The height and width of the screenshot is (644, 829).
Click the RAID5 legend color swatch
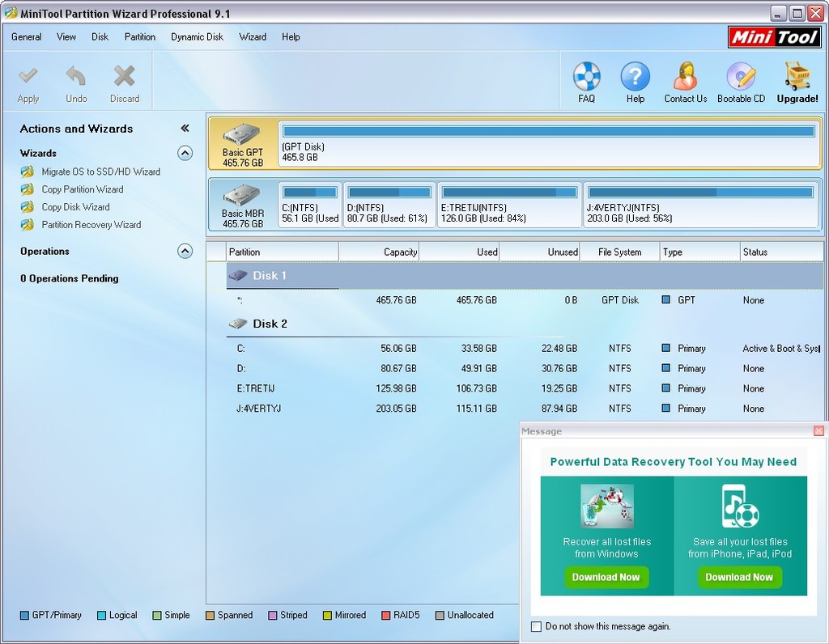tap(385, 616)
